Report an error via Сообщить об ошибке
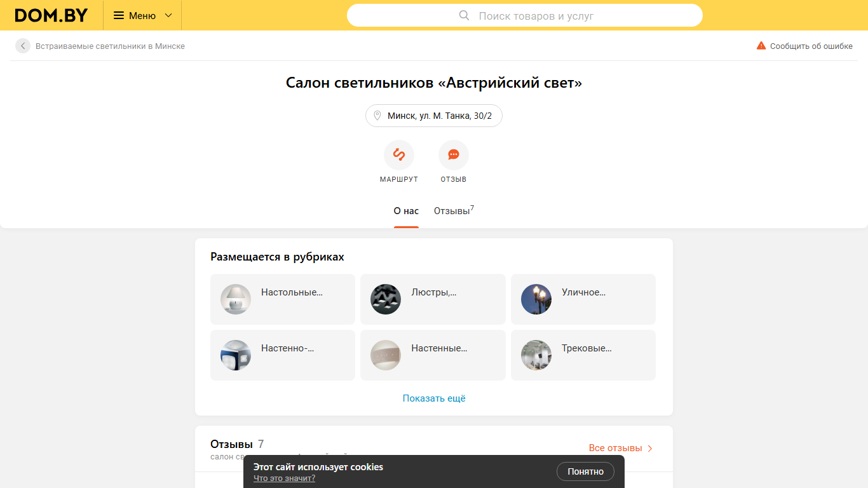Image resolution: width=868 pixels, height=488 pixels. pos(811,46)
